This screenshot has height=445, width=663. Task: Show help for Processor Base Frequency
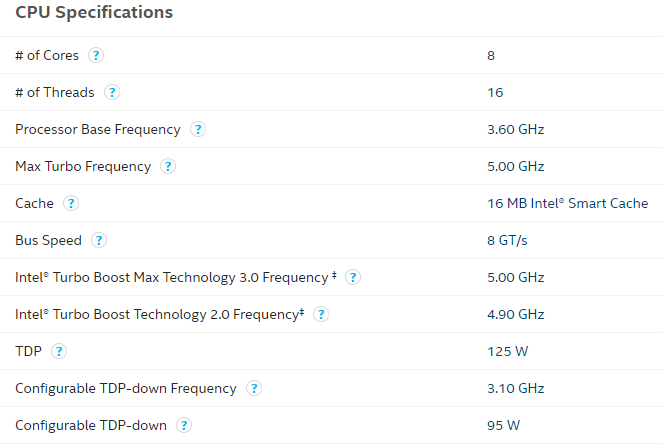pyautogui.click(x=198, y=129)
